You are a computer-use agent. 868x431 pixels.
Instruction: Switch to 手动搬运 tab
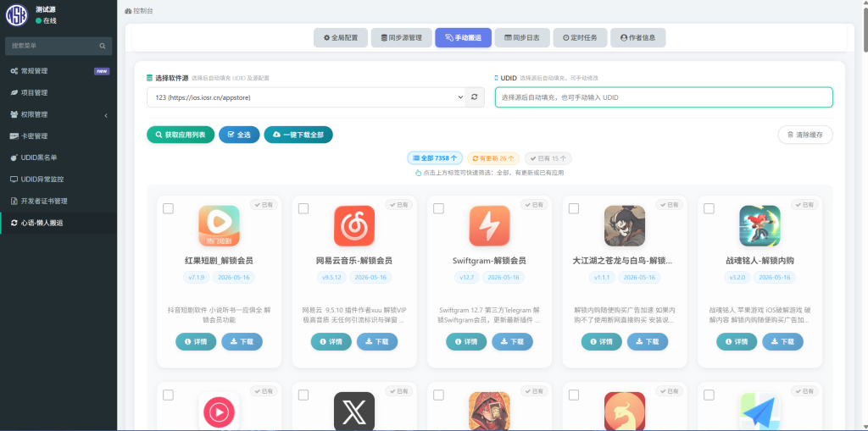pos(464,37)
